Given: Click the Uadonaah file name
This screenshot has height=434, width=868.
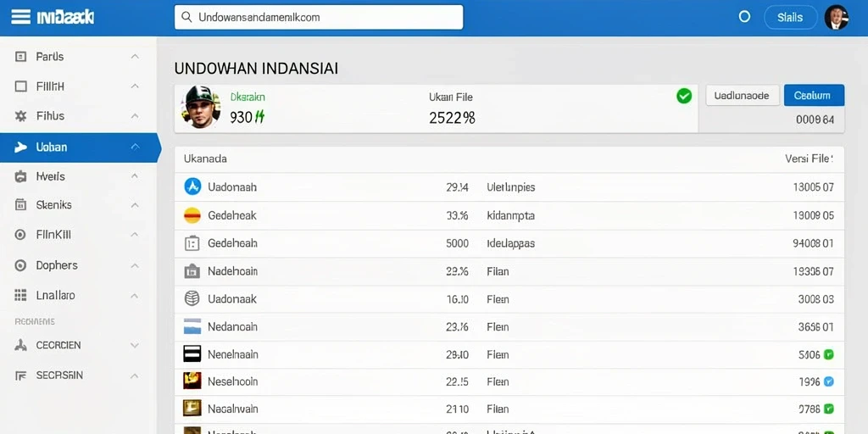Looking at the screenshot, I should [x=232, y=187].
